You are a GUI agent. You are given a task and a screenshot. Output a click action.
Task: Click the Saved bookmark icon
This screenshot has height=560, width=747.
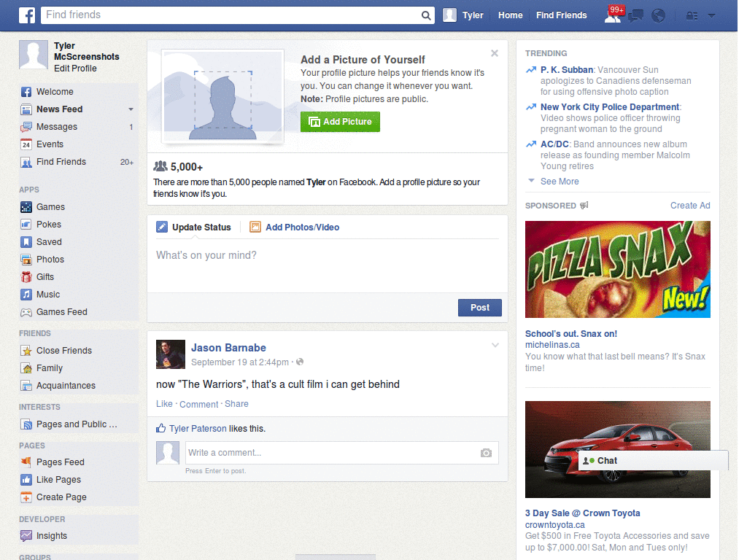click(x=26, y=242)
